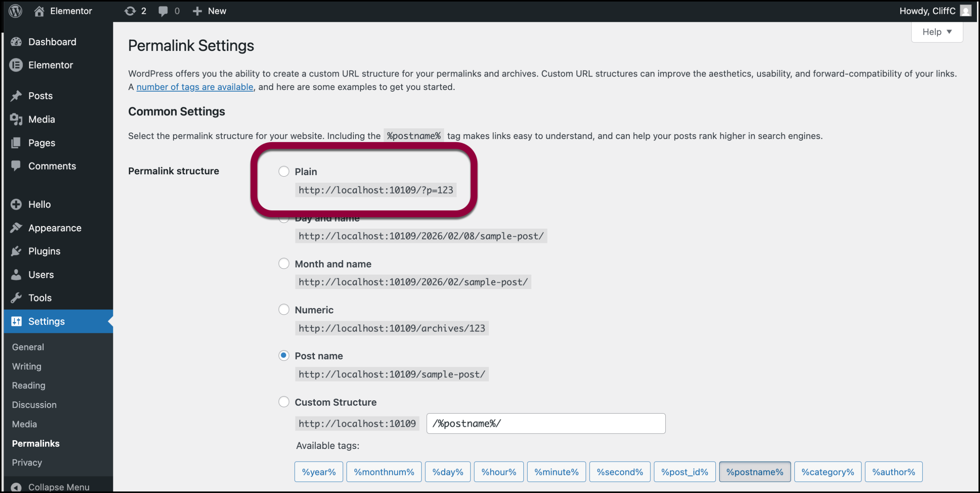Click the Howdy, CliffC user avatar
Viewport: 980px width, 493px height.
coord(965,11)
